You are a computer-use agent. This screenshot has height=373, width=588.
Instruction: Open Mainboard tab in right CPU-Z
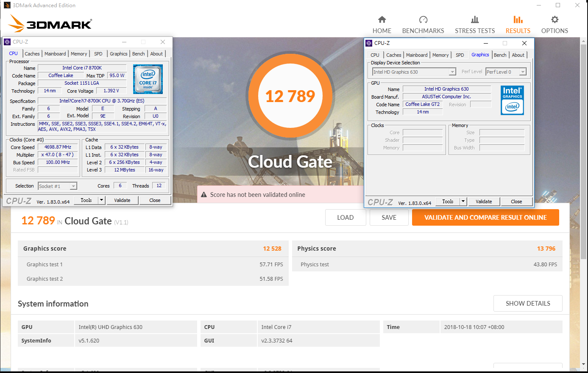pos(417,55)
